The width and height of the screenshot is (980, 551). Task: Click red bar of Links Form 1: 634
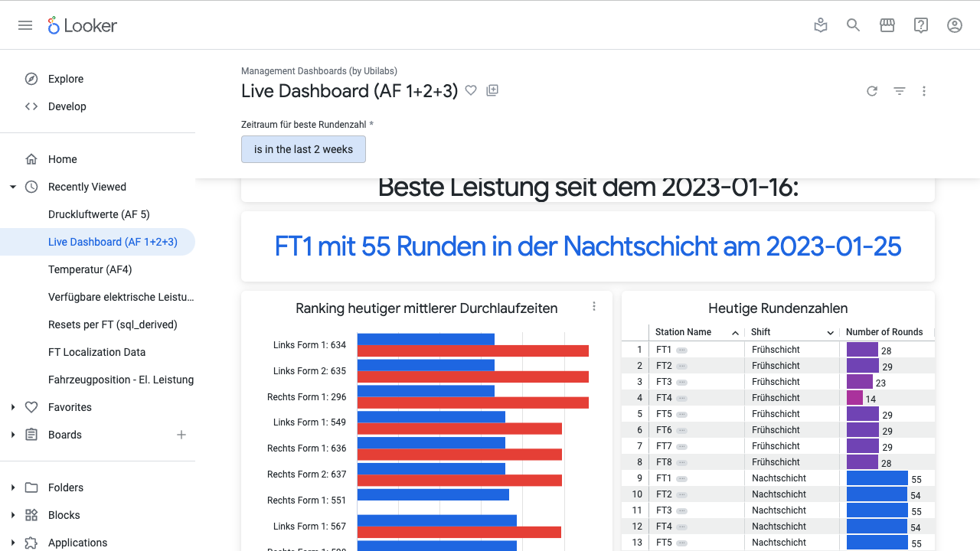coord(472,351)
